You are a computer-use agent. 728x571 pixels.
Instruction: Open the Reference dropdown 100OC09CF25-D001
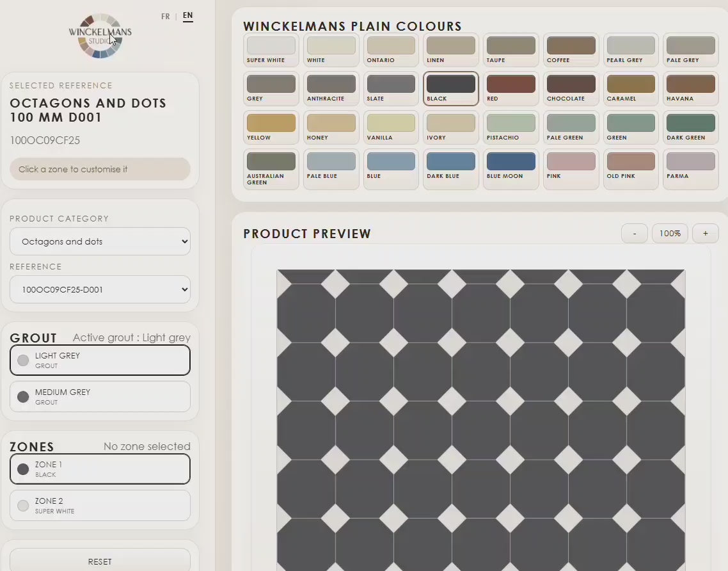(100, 289)
